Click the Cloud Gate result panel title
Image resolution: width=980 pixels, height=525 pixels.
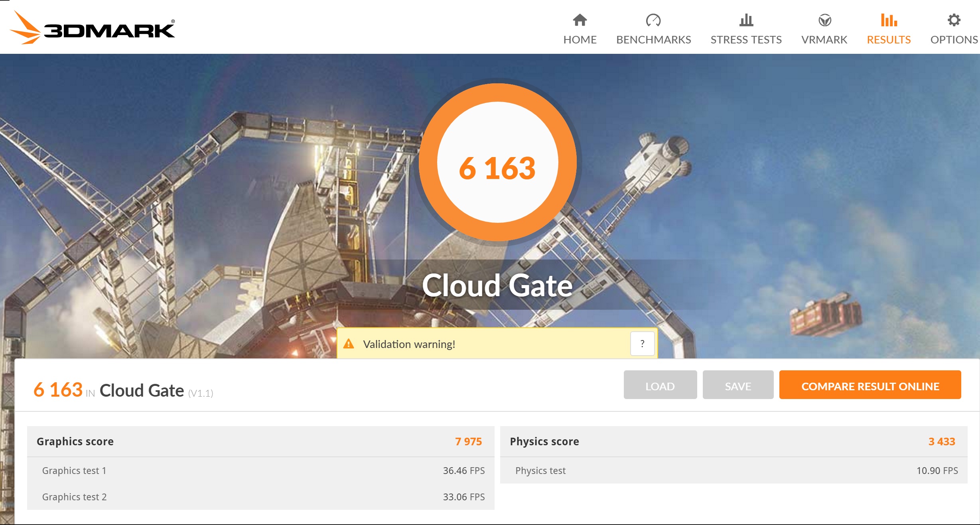[x=142, y=390]
